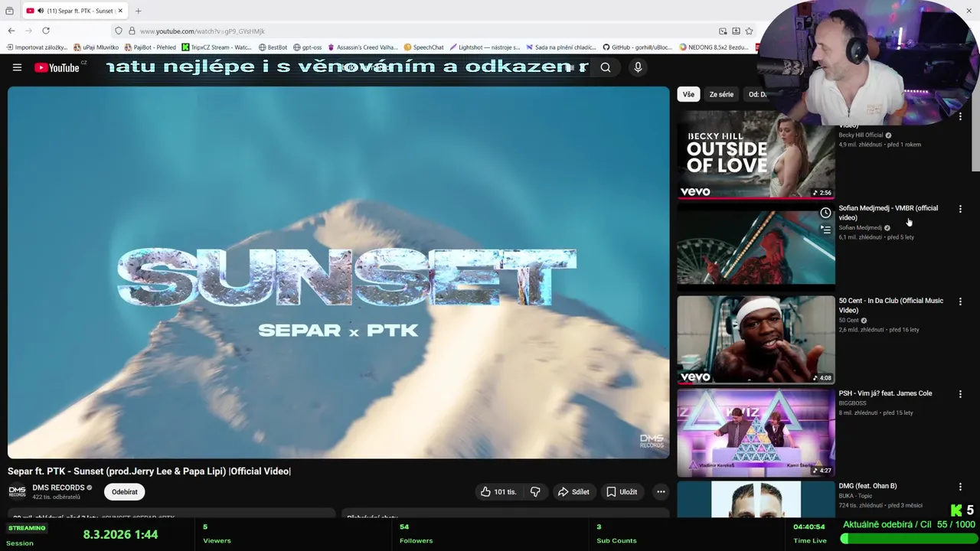980x551 pixels.
Task: Subscribe with the Odebírat button
Action: 125,492
